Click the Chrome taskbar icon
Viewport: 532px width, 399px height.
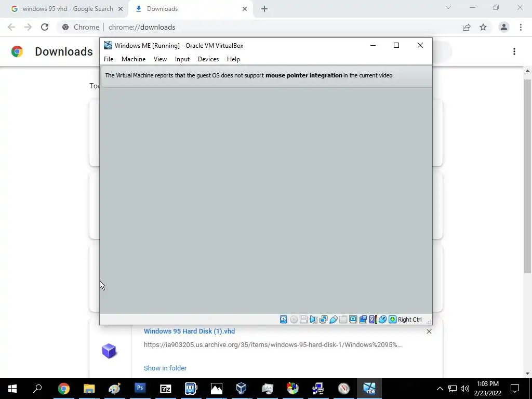tap(63, 389)
